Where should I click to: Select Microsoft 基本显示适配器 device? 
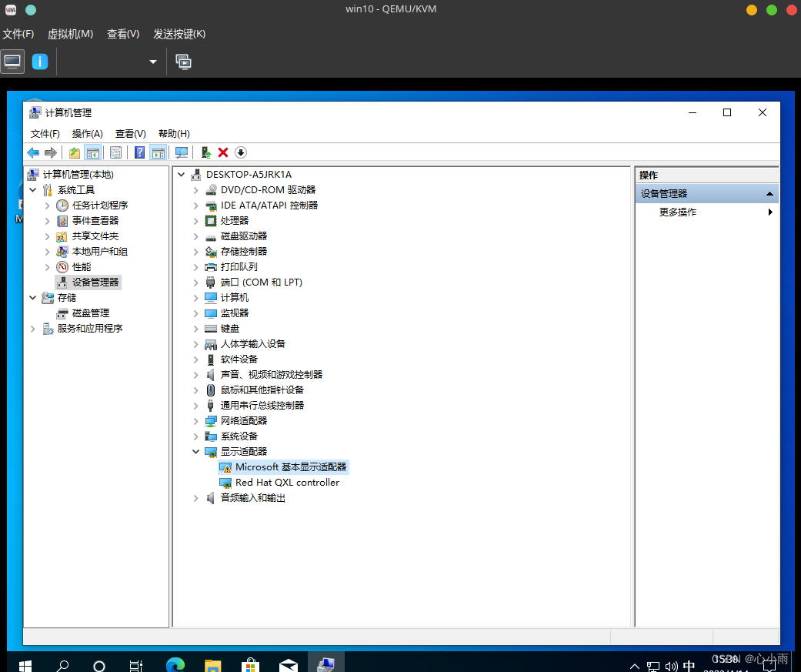click(x=291, y=467)
